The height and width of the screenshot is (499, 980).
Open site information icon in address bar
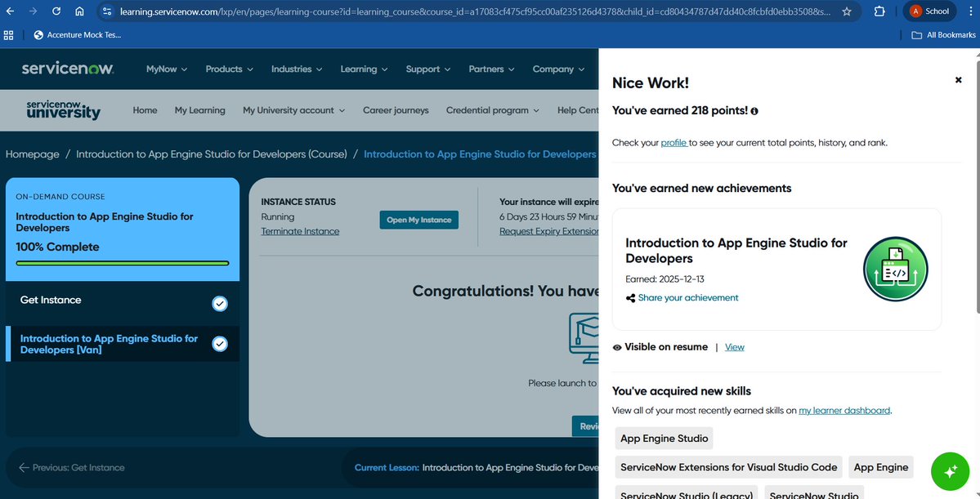[107, 11]
